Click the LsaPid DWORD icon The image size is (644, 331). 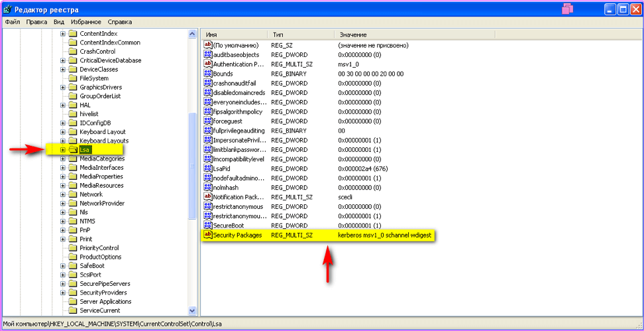click(208, 168)
